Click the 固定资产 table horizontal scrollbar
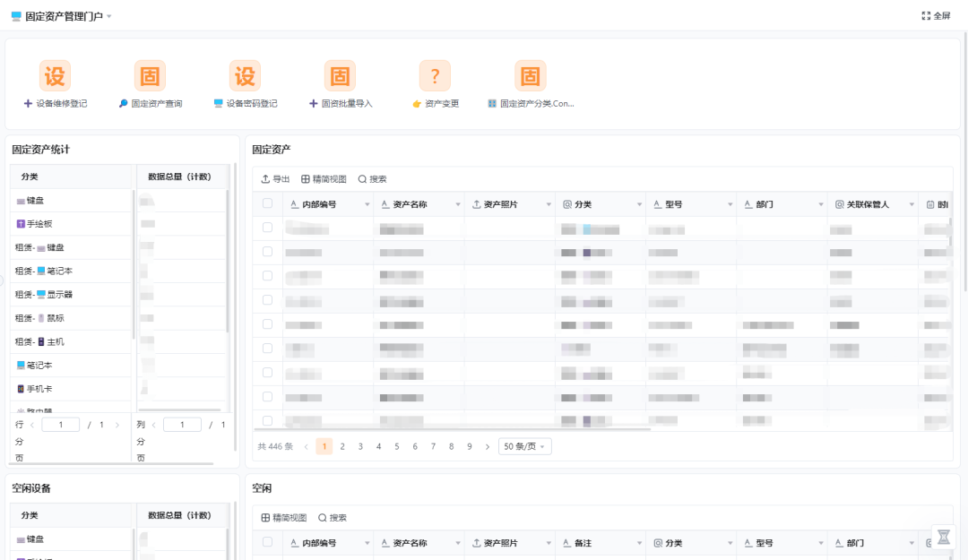This screenshot has width=968, height=560. point(466,429)
